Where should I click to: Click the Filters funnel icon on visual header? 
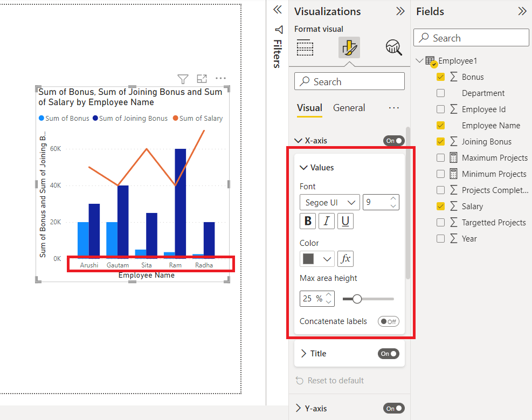click(183, 79)
